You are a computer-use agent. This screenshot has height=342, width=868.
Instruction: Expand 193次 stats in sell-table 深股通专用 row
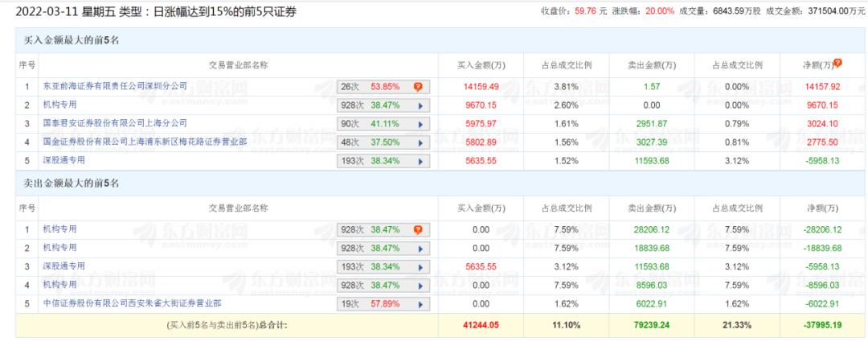418,266
